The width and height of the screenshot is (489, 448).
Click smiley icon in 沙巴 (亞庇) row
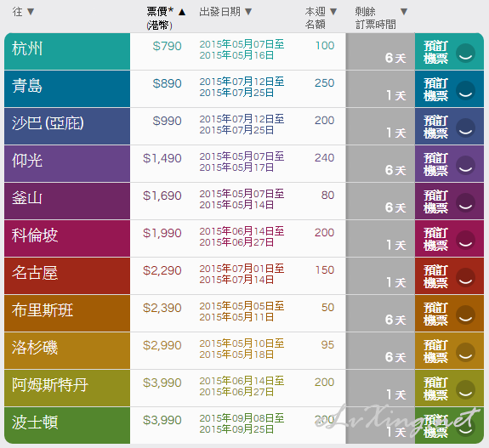(x=465, y=128)
